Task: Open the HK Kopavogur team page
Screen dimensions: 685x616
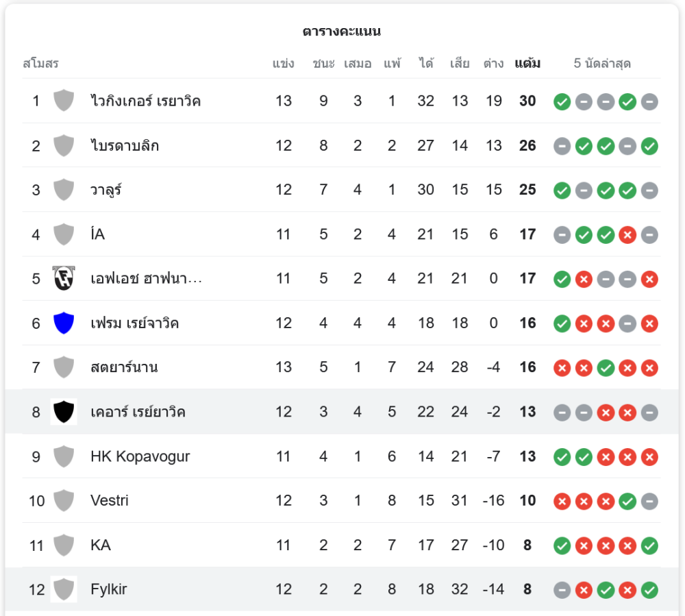Action: tap(140, 456)
